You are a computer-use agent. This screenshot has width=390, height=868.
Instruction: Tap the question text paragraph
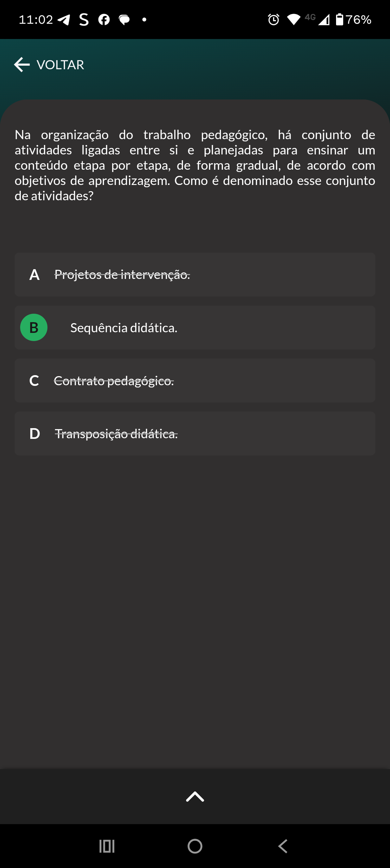tap(195, 165)
